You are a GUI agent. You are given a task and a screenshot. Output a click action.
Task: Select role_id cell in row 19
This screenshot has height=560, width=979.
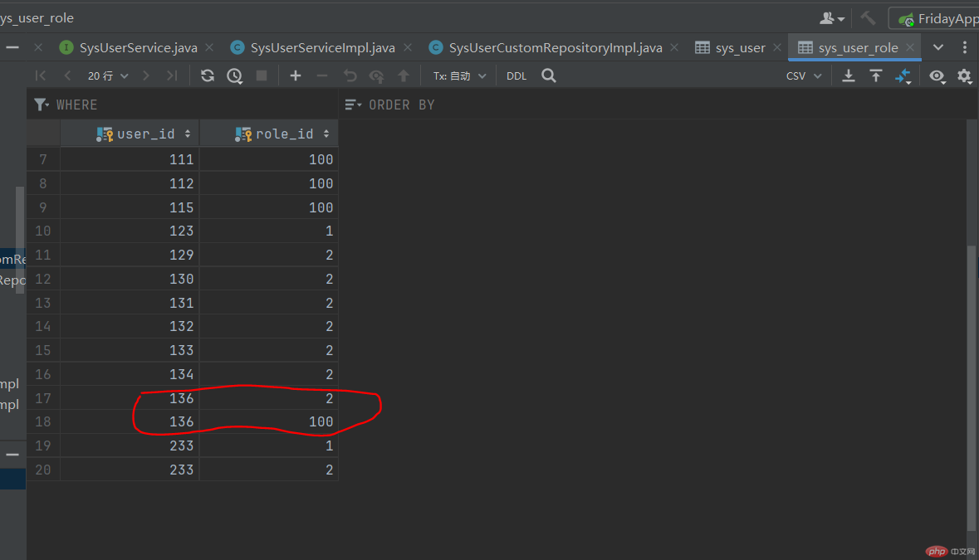[x=269, y=446]
